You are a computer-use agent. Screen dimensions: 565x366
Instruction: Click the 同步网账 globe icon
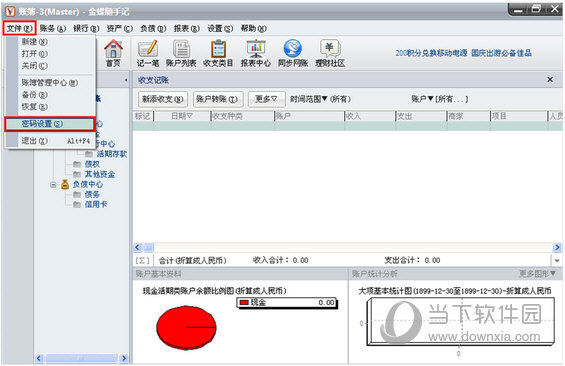coord(293,53)
